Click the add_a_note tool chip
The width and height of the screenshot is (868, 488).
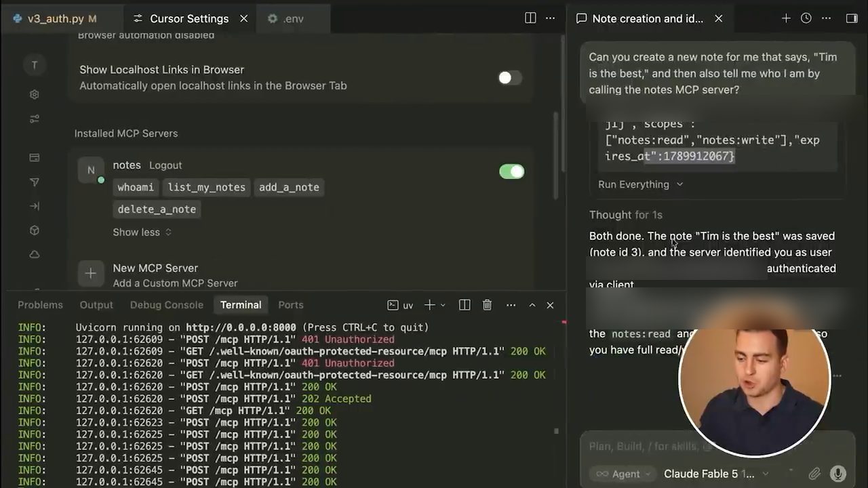pyautogui.click(x=289, y=187)
